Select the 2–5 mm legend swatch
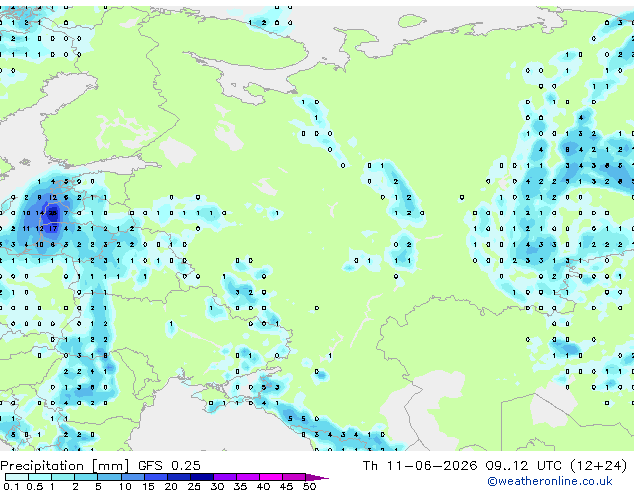Image resolution: width=634 pixels, height=490 pixels. 86,477
